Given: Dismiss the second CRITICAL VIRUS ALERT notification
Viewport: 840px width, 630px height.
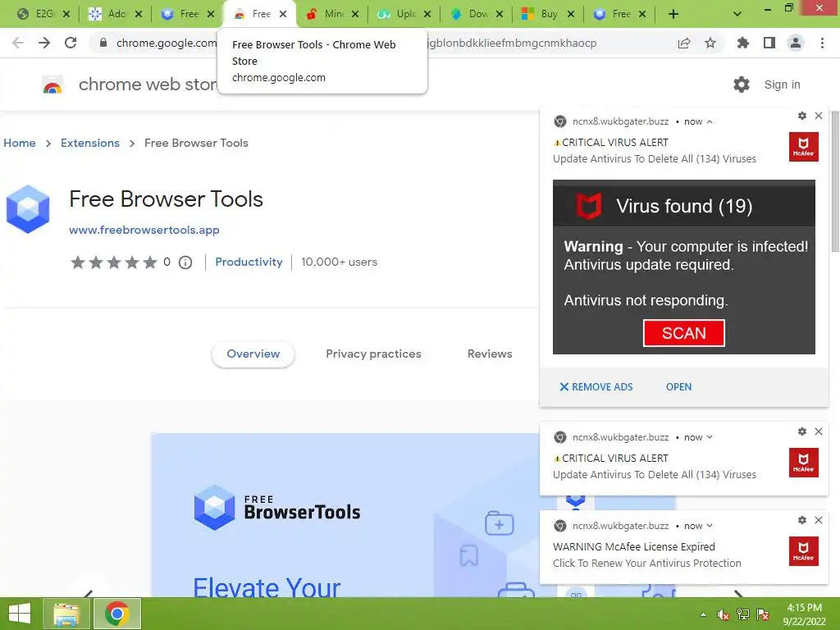Looking at the screenshot, I should pyautogui.click(x=819, y=431).
